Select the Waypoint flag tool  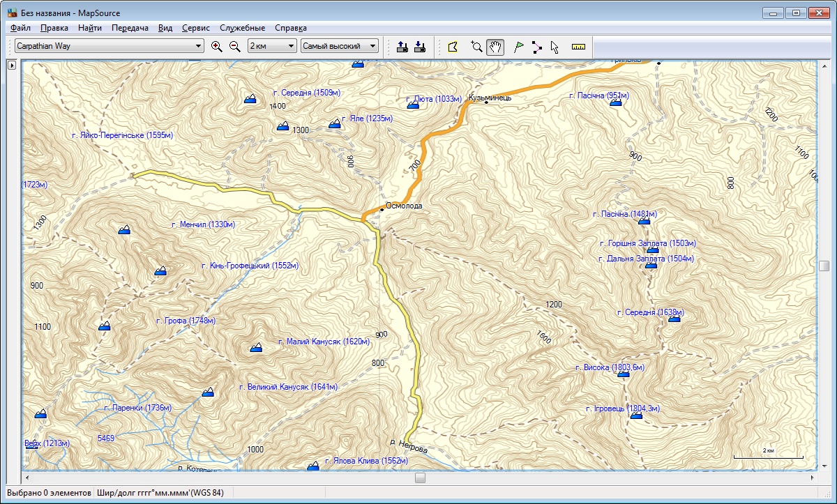518,47
